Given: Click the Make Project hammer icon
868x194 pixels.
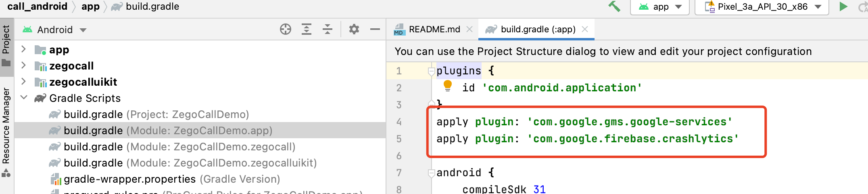Looking at the screenshot, I should point(614,6).
